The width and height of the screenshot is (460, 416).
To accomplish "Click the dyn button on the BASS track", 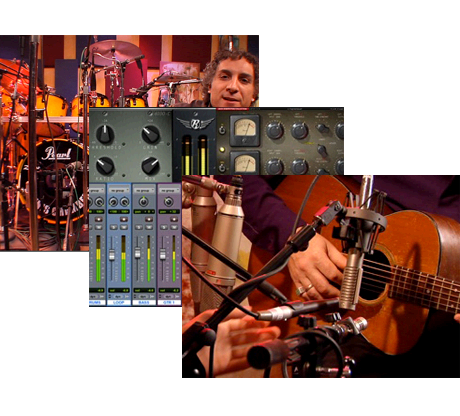I will pos(144,296).
